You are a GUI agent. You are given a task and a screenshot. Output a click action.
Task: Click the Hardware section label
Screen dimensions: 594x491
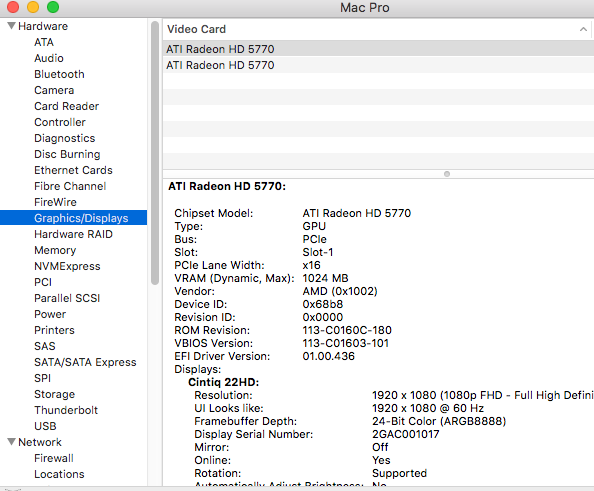[x=43, y=26]
